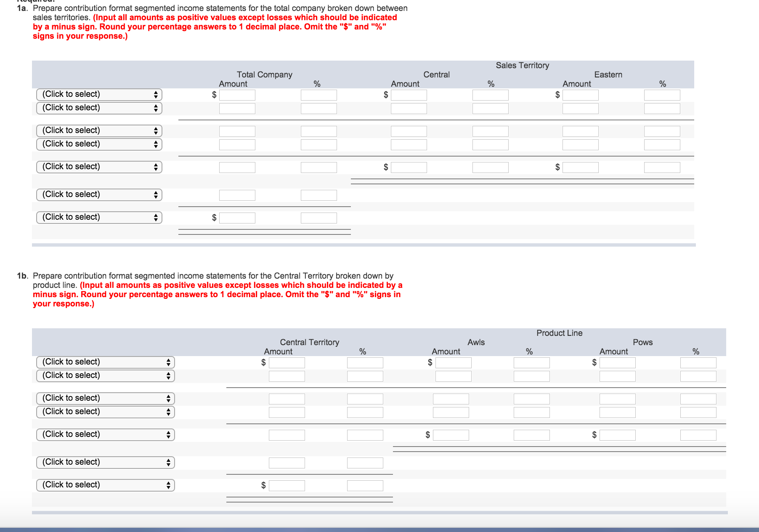The height and width of the screenshot is (532, 759).
Task: Click Central percent field in second row of 1a
Action: coord(491,109)
